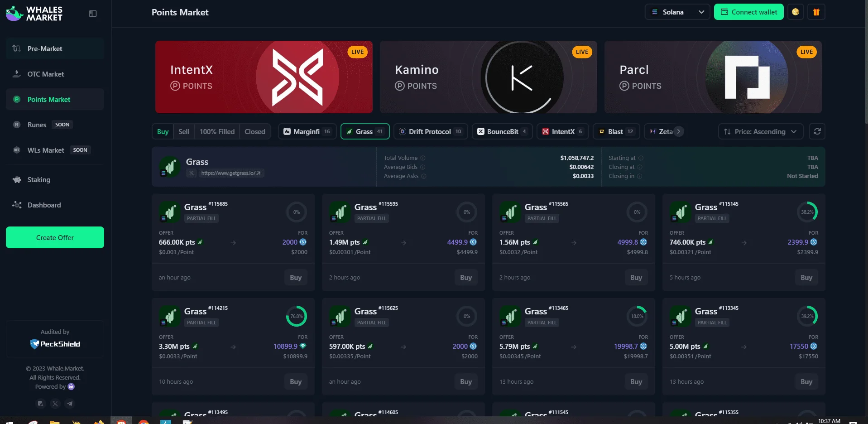Buy Grass offer #115595

pyautogui.click(x=466, y=278)
